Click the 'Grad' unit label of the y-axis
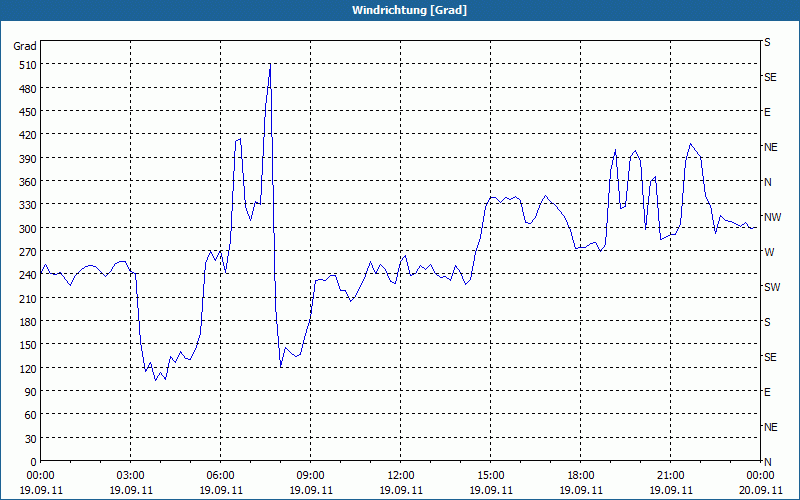Image resolution: width=800 pixels, height=500 pixels. [x=24, y=46]
